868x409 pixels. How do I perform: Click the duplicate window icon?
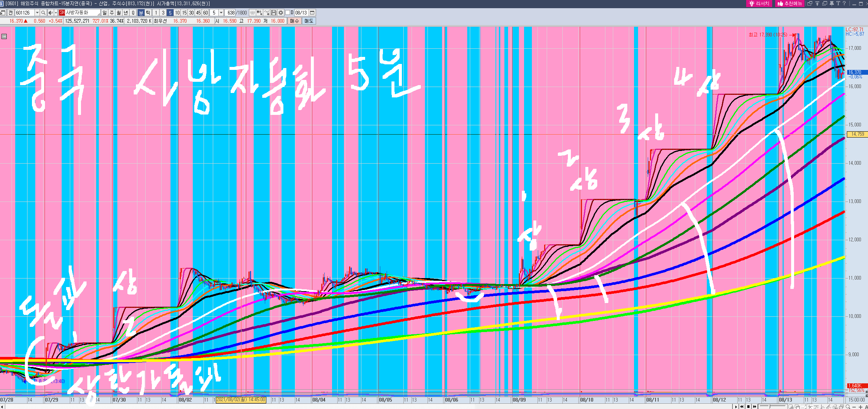pyautogui.click(x=825, y=3)
